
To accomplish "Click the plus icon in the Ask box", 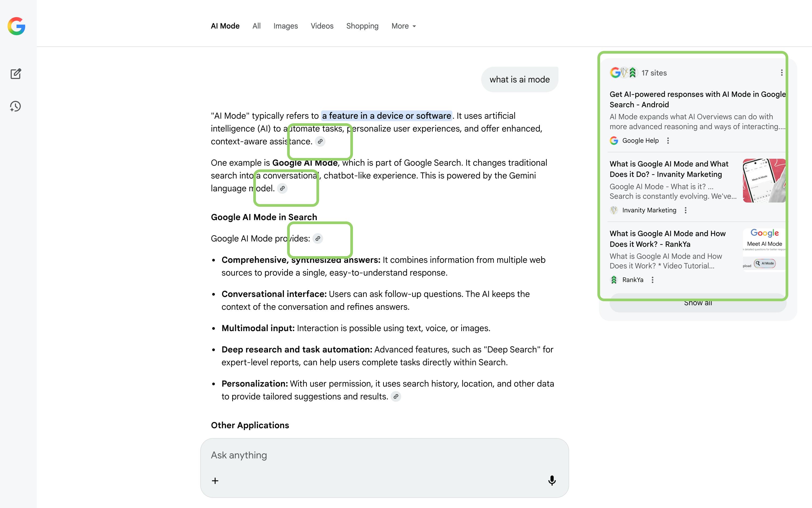I will (215, 481).
